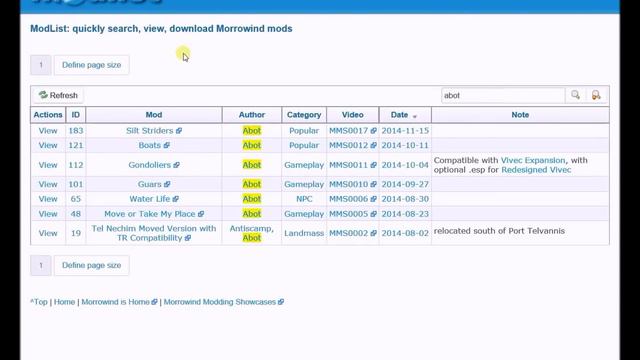Open external link icon next to Water Life
640x360 pixels.
point(176,199)
